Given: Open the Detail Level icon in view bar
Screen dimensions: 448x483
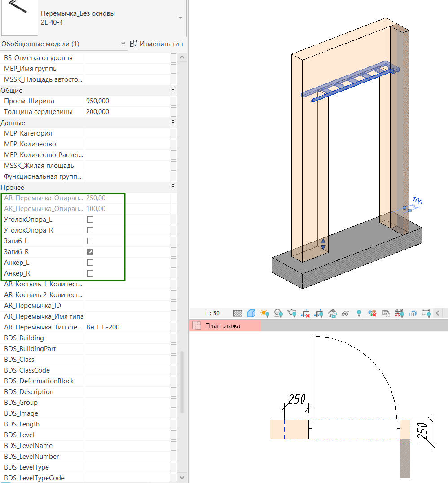Looking at the screenshot, I should click(238, 313).
